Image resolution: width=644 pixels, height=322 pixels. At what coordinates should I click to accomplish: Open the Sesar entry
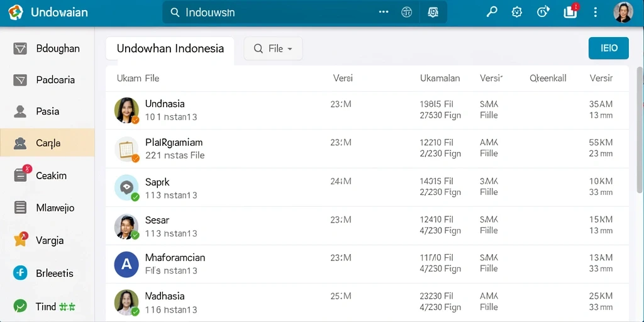pyautogui.click(x=367, y=226)
